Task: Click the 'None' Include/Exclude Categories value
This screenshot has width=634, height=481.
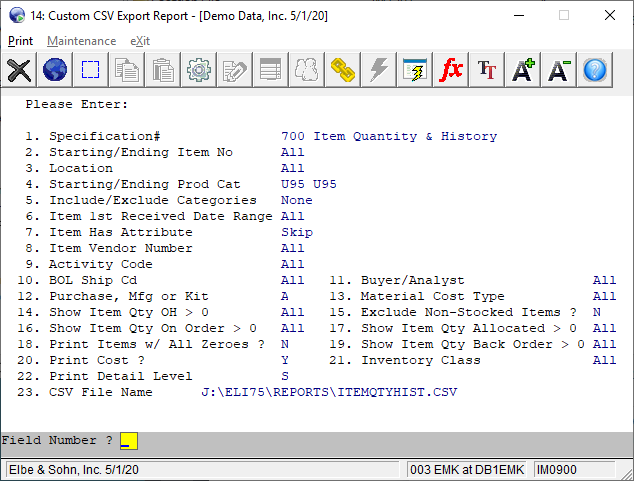Action: 296,200
